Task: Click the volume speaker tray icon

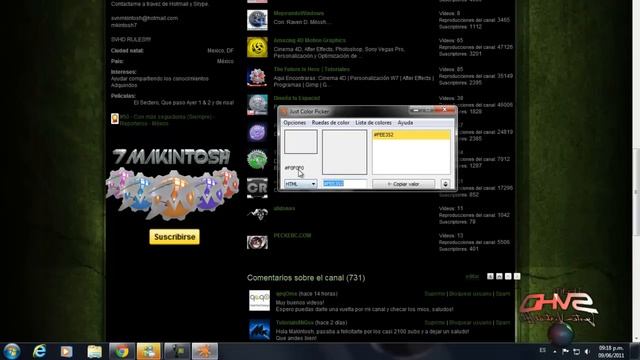Action: click(x=587, y=351)
